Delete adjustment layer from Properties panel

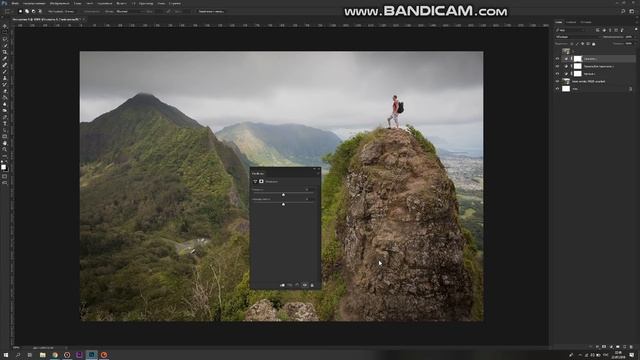[x=312, y=285]
